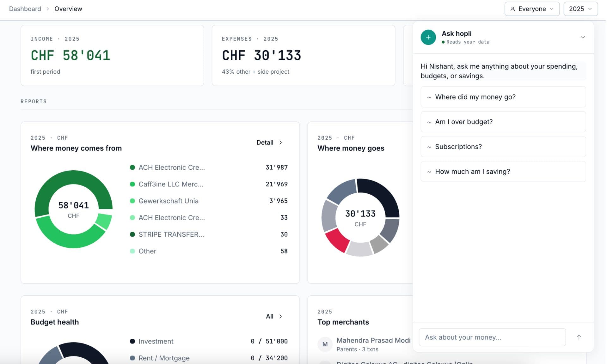The image size is (607, 364).
Task: Click the chevron next to Detail
Action: coord(280,143)
